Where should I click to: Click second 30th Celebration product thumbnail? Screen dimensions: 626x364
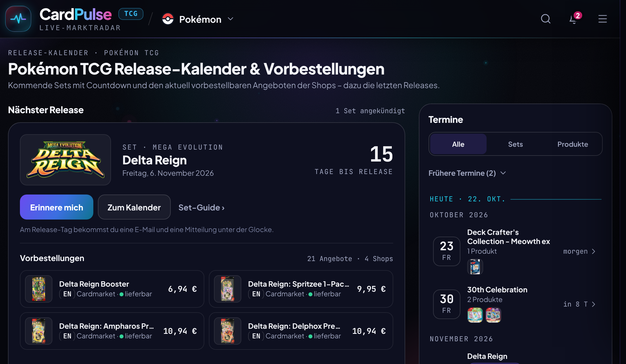[x=493, y=315]
